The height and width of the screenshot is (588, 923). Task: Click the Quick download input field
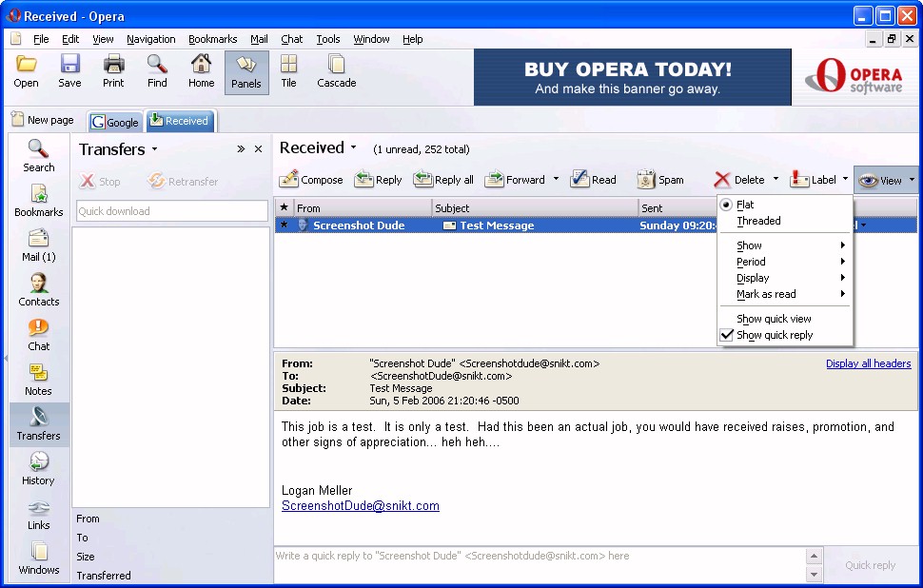[171, 211]
